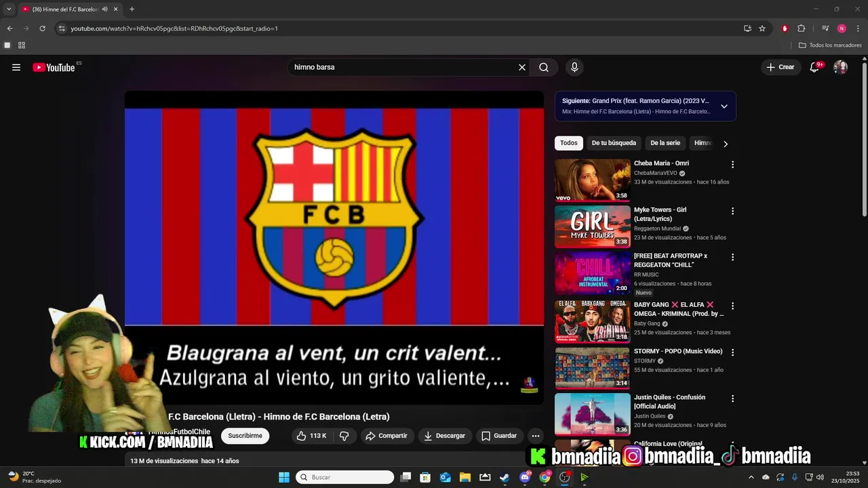Dislike the video with thumbs down
Viewport: 868px width, 488px height.
[x=344, y=436]
